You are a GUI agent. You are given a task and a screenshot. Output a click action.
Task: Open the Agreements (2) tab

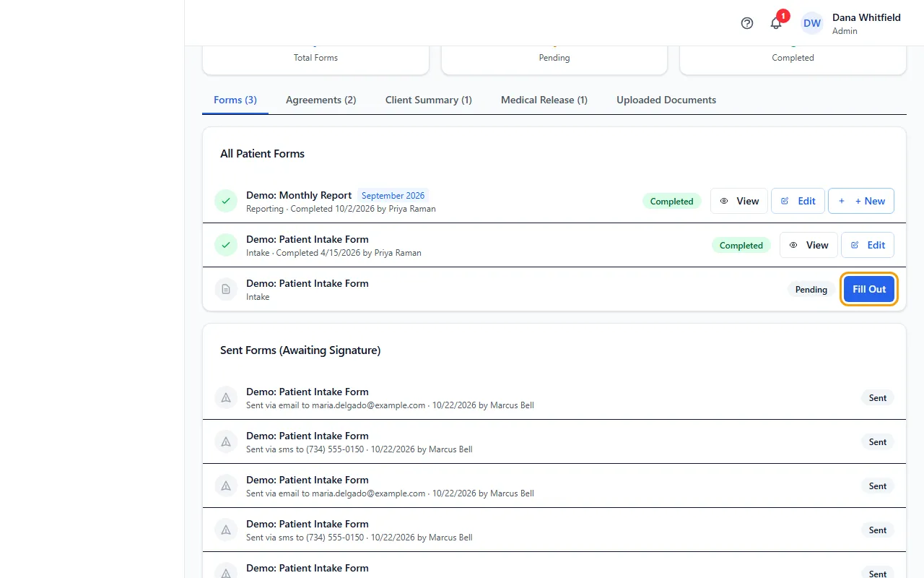[321, 100]
